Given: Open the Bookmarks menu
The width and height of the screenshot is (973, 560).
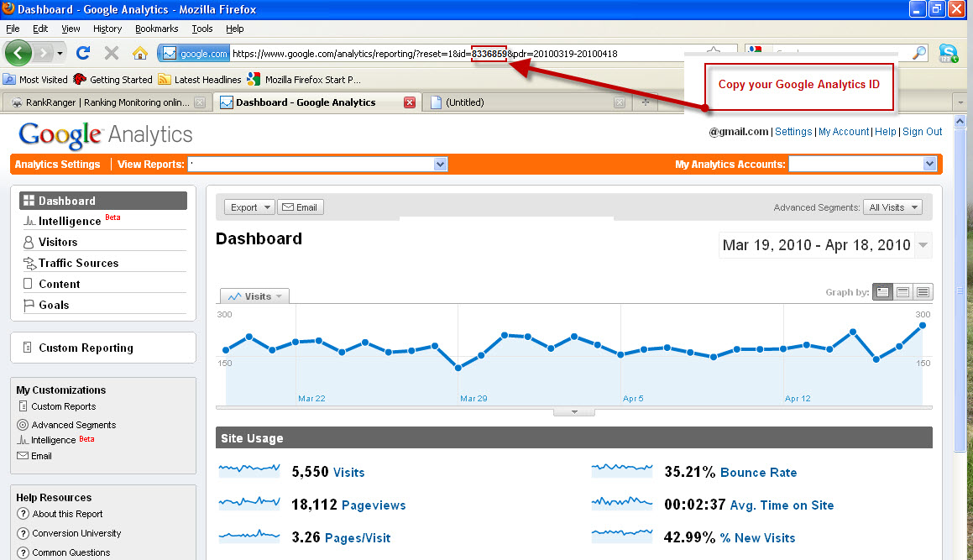Looking at the screenshot, I should [x=156, y=29].
